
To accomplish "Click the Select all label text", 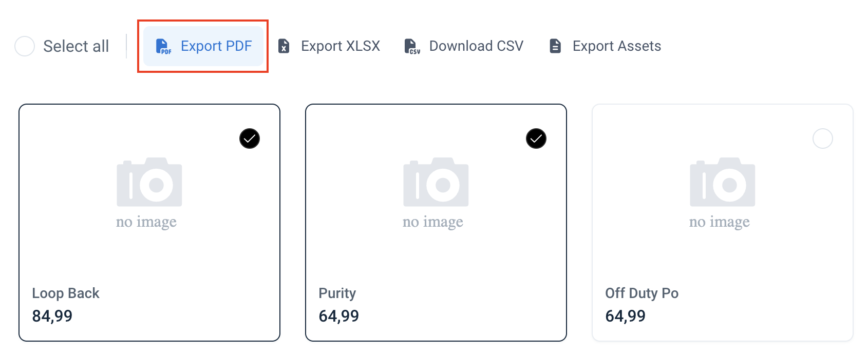I will [x=76, y=46].
